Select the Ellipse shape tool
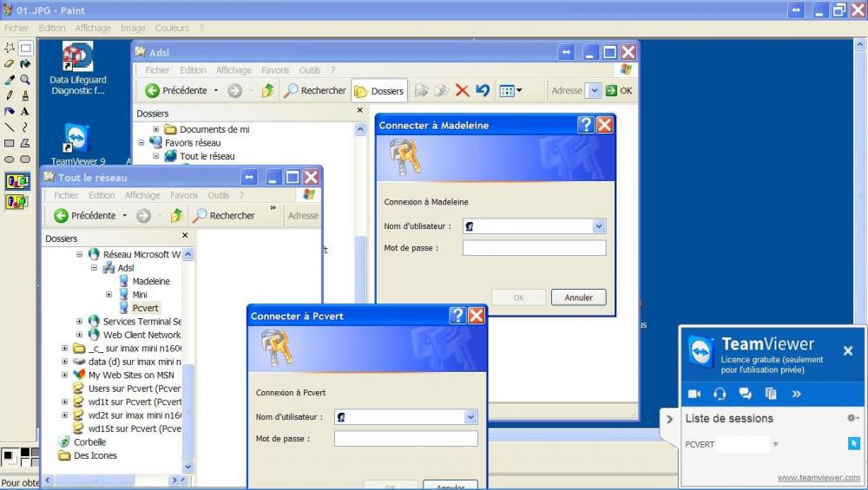This screenshot has height=490, width=868. [10, 160]
